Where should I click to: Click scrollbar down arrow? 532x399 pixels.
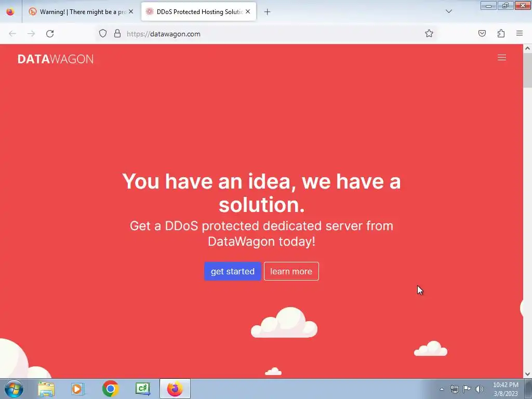click(528, 374)
